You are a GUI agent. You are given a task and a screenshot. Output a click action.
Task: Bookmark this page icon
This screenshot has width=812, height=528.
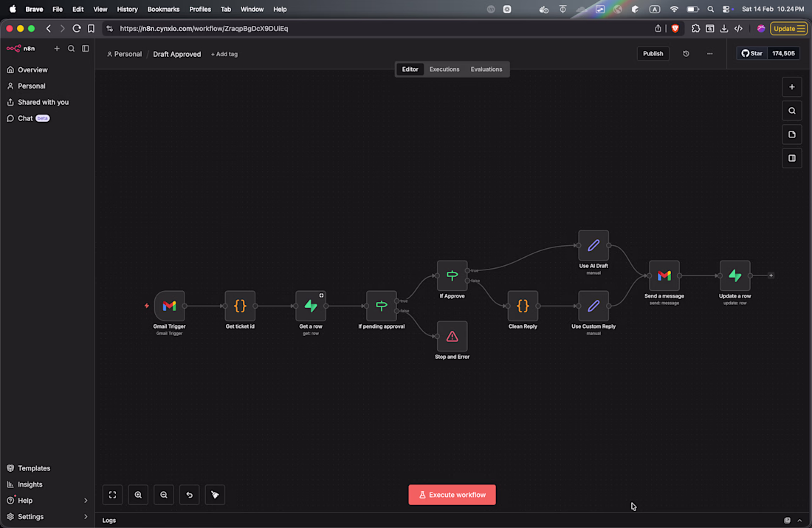click(x=91, y=29)
